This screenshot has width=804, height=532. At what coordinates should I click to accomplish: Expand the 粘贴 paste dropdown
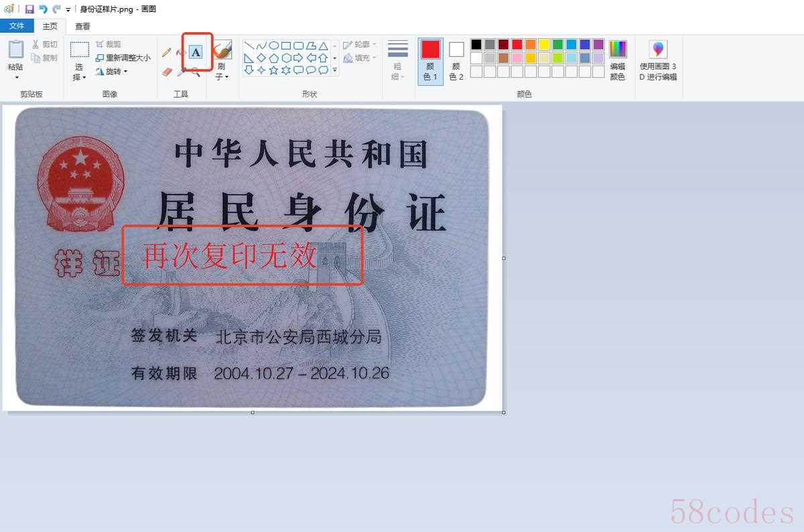point(15,76)
